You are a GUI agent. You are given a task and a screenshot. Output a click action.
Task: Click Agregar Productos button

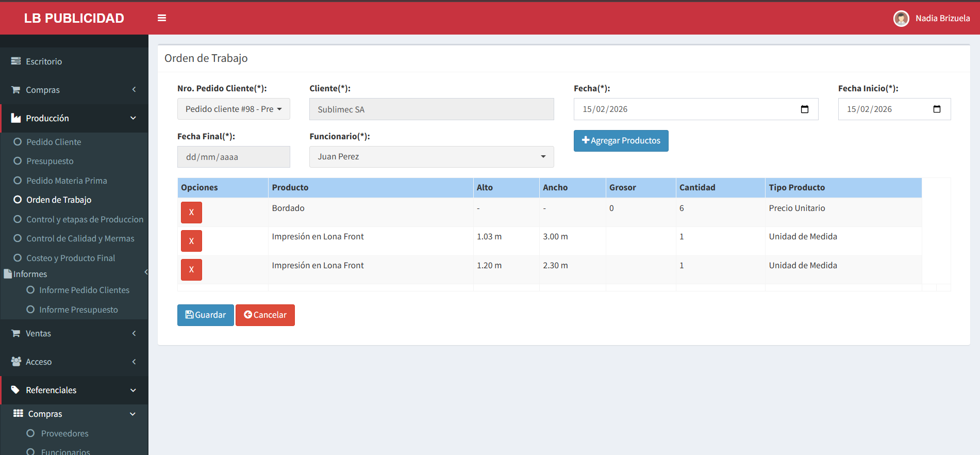click(x=621, y=141)
